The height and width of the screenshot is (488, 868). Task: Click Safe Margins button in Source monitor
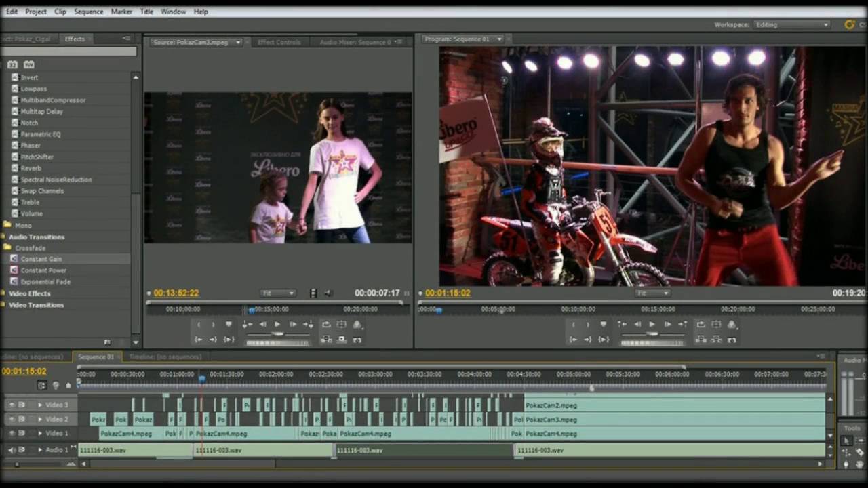coord(342,325)
